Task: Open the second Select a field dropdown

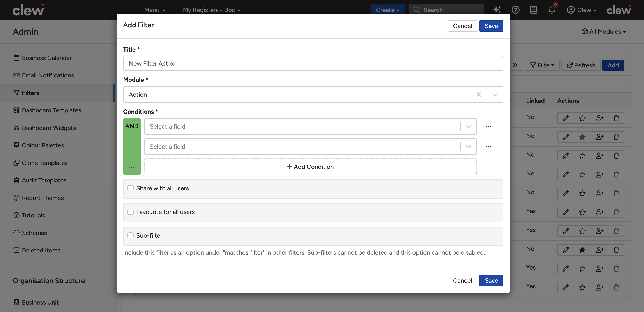Action: (x=310, y=147)
